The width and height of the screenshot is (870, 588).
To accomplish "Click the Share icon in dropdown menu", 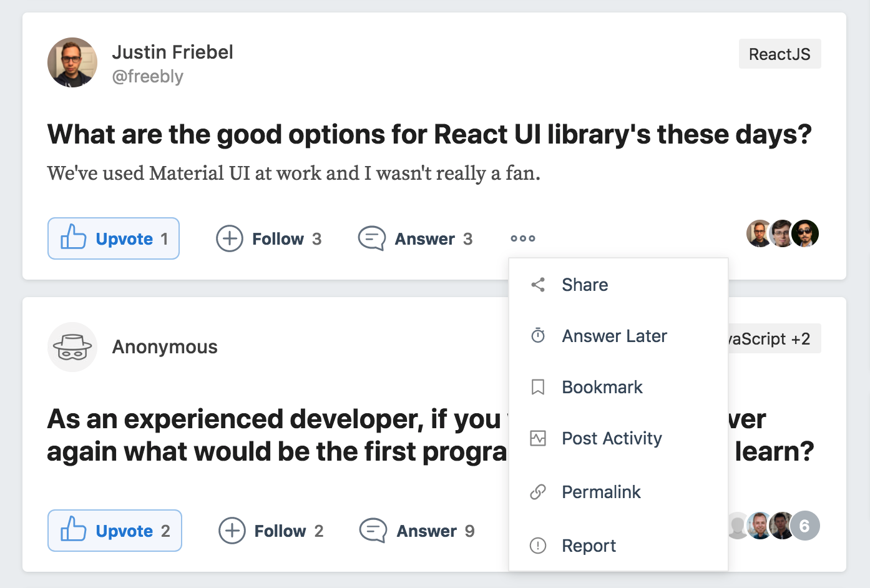I will pyautogui.click(x=538, y=285).
